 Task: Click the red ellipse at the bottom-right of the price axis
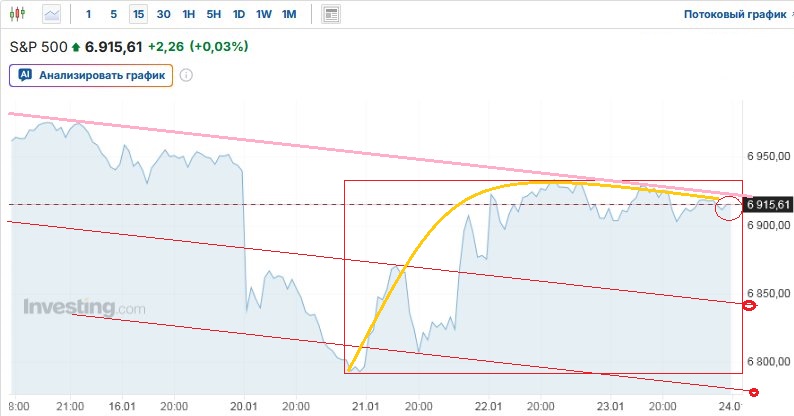coord(753,392)
